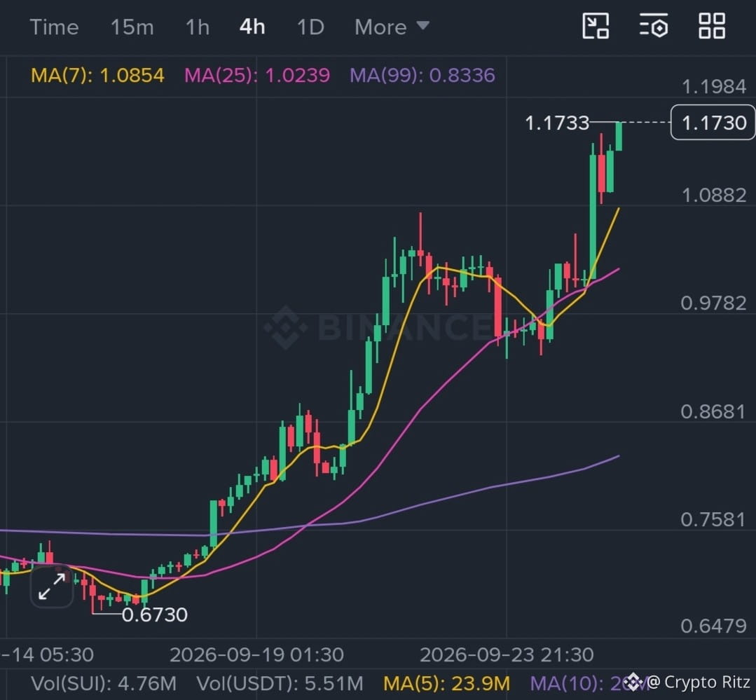Click the Crypto Ritz watermark logo
The image size is (756, 700).
633,682
